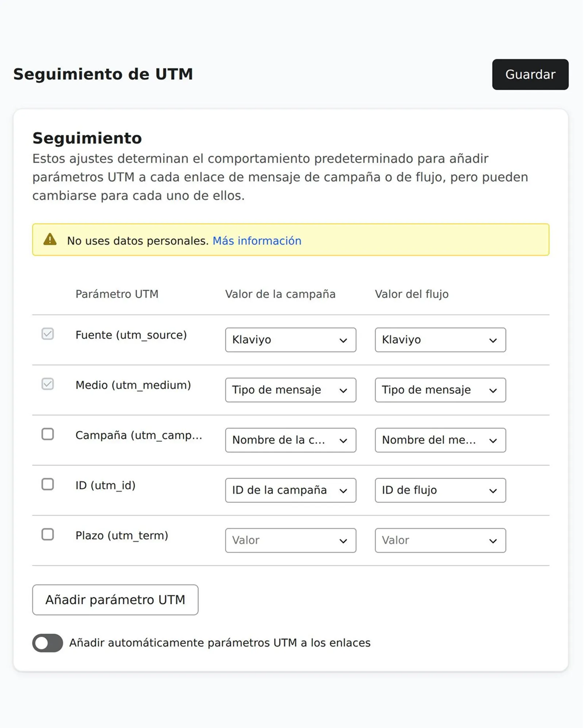Enable the Campaña (utm_campaign) checkbox
The height and width of the screenshot is (728, 584).
click(x=47, y=434)
